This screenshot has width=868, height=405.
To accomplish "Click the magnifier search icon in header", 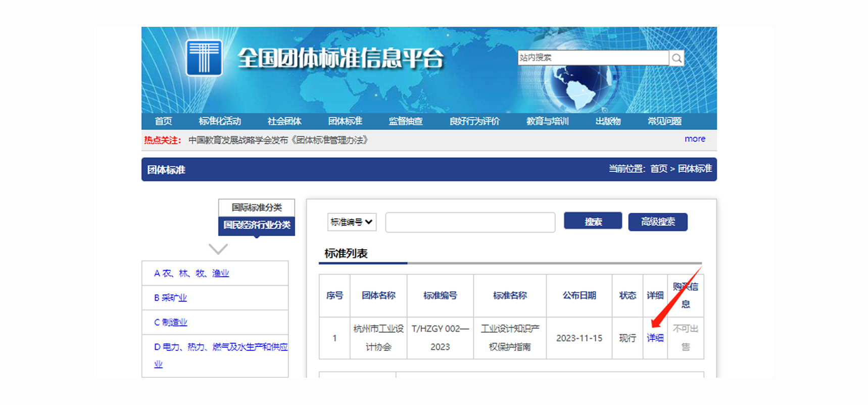I will tap(677, 58).
